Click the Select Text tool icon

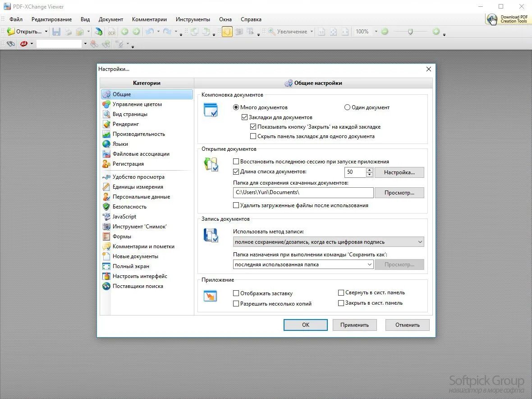(x=250, y=32)
